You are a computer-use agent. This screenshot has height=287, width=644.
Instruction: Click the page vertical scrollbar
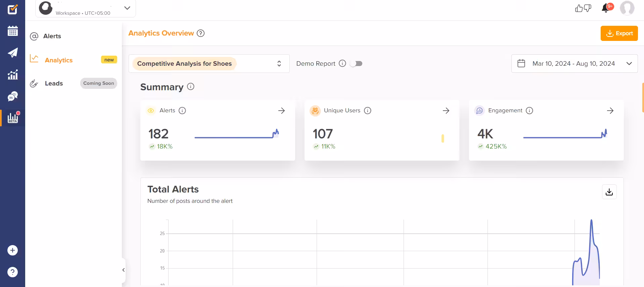(x=643, y=97)
